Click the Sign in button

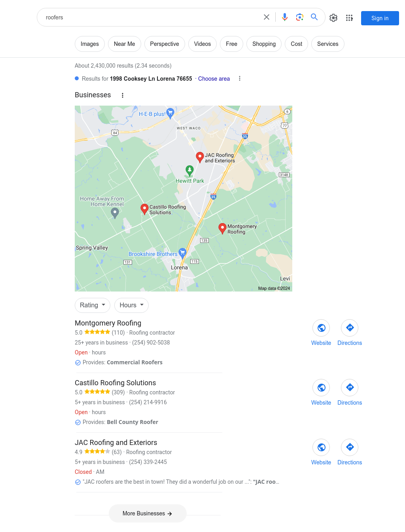coord(380,18)
